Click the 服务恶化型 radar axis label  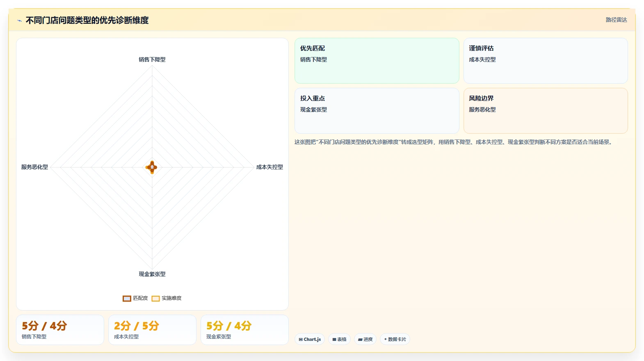[x=34, y=167]
